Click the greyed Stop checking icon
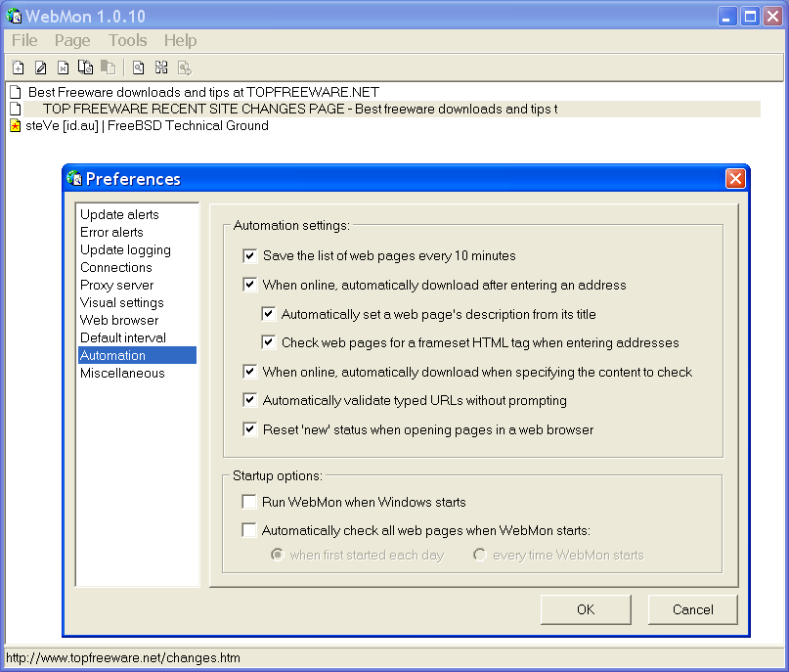Screen dimensions: 789x672 [184, 67]
